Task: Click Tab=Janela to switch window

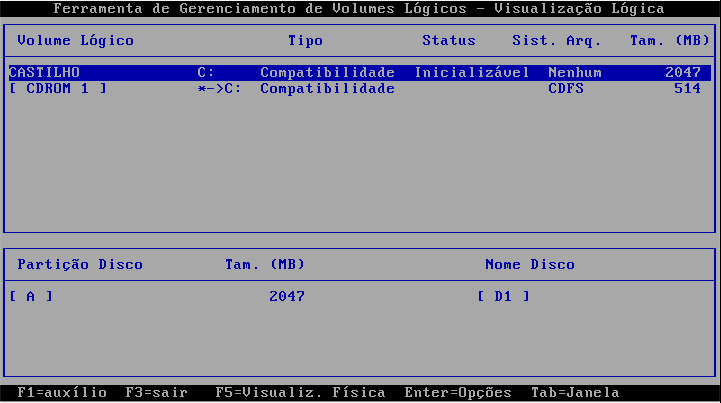Action: [x=576, y=393]
